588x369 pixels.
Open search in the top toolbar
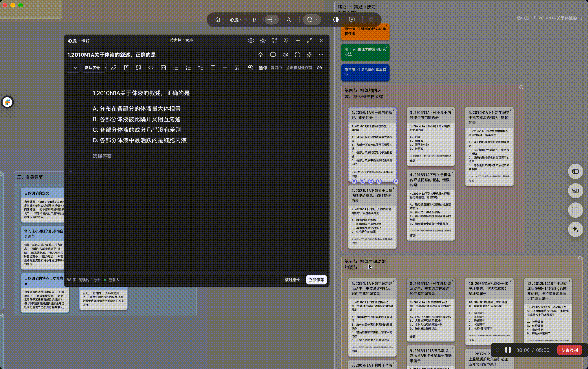[x=289, y=20]
